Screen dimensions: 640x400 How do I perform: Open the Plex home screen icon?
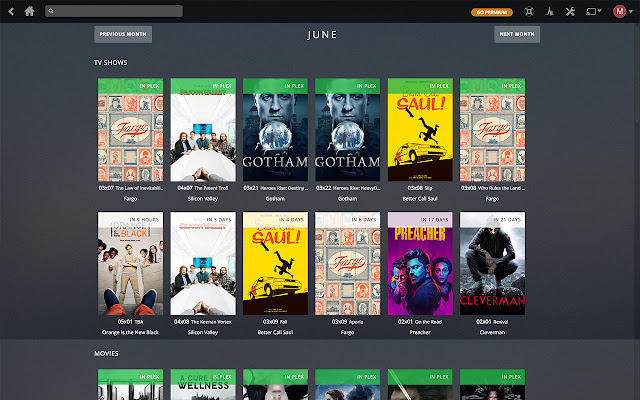(29, 11)
